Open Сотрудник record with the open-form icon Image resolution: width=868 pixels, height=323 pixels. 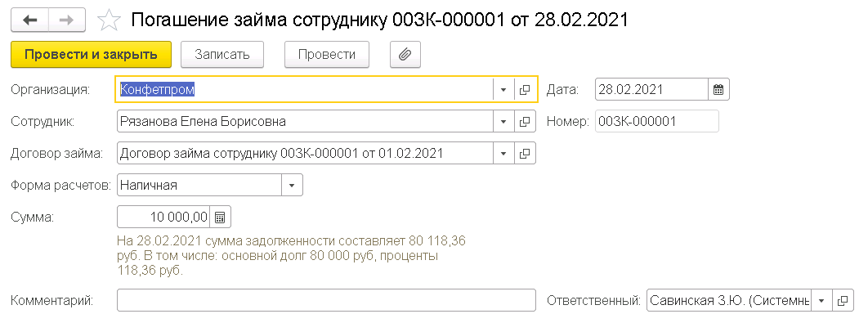(x=525, y=121)
